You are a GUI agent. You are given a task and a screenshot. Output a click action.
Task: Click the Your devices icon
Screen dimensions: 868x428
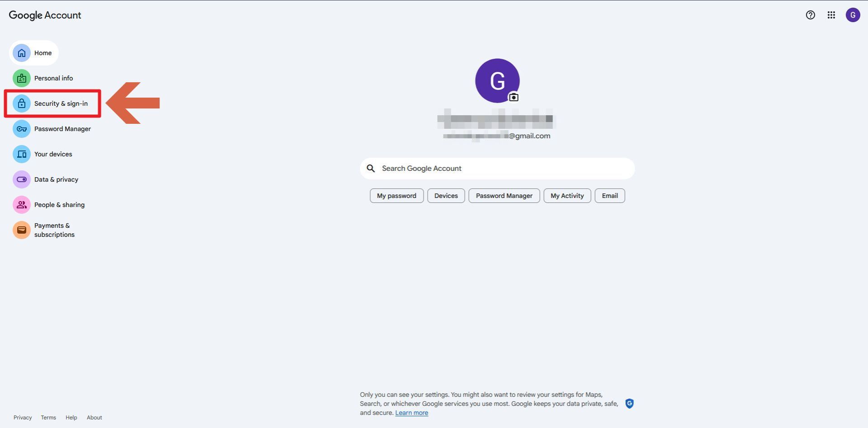pos(21,154)
